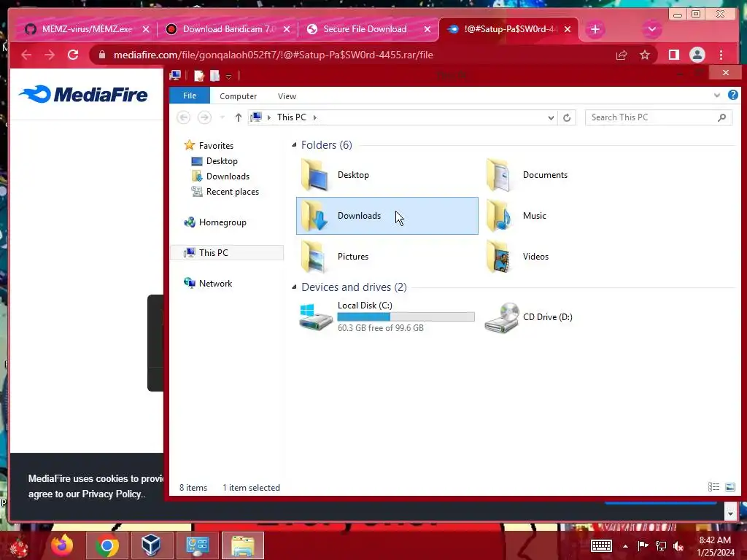Switch to details view layout icon

[713, 486]
